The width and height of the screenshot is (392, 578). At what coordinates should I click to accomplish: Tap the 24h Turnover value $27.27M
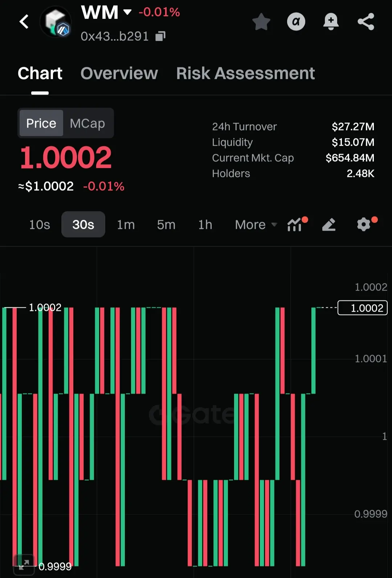353,127
